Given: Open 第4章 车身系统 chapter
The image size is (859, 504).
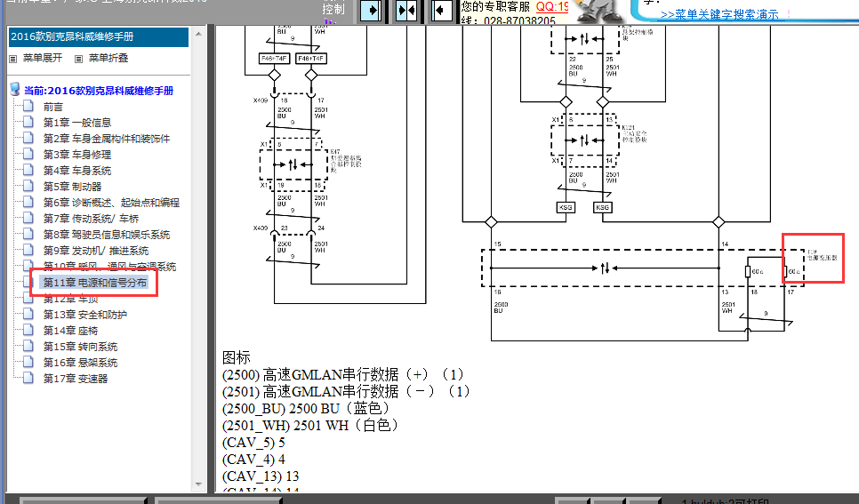Looking at the screenshot, I should click(77, 171).
